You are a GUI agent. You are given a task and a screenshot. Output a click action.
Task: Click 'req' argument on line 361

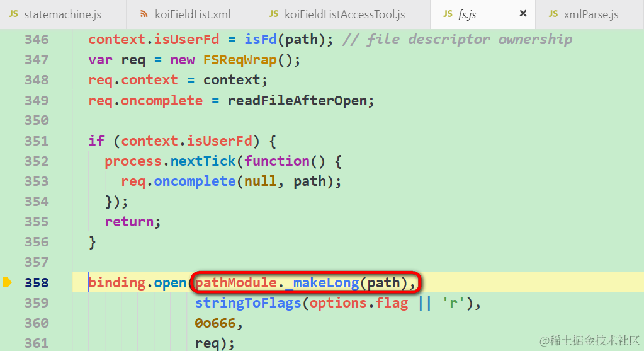point(207,343)
